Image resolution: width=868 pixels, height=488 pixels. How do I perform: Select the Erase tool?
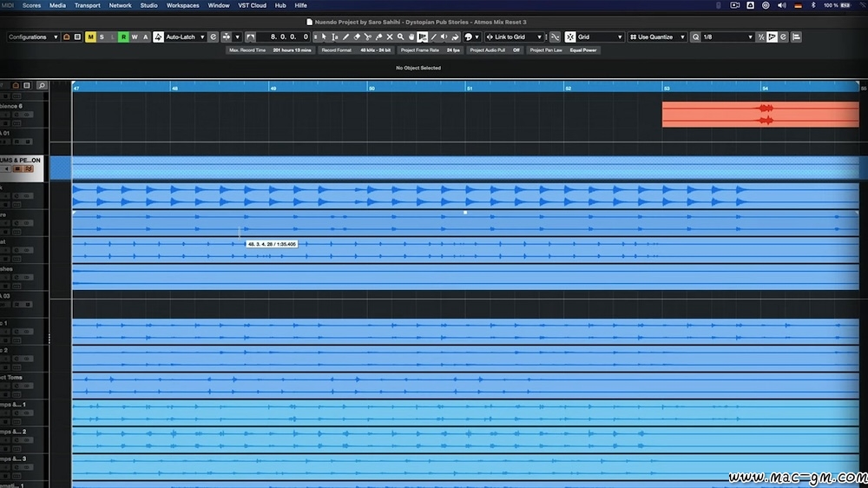(x=357, y=37)
